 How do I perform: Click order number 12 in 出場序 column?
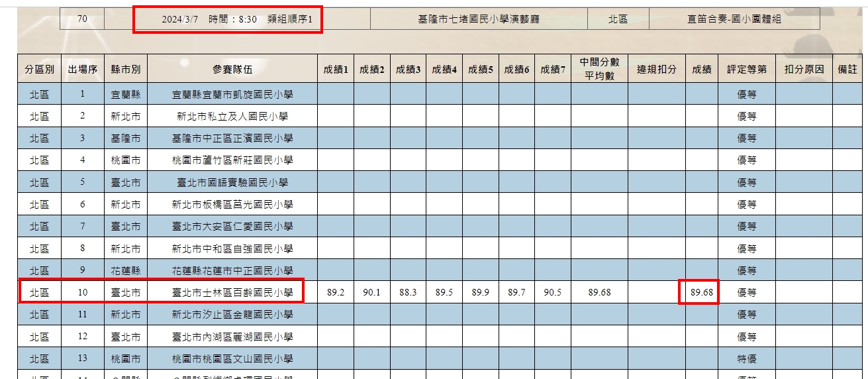[83, 337]
